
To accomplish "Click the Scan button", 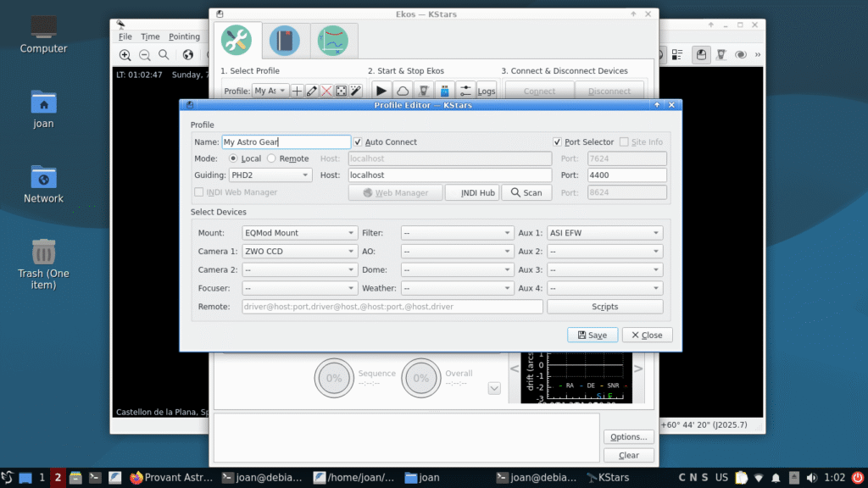I will coord(526,192).
